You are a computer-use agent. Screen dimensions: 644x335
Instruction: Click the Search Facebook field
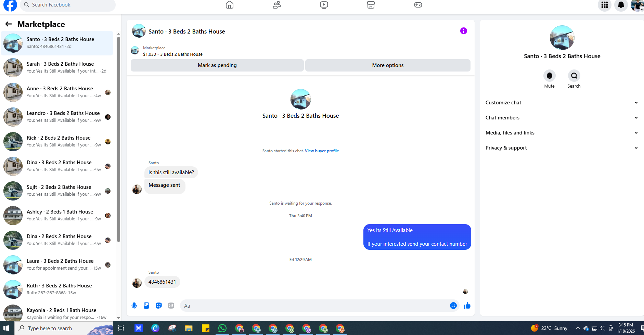(x=68, y=5)
